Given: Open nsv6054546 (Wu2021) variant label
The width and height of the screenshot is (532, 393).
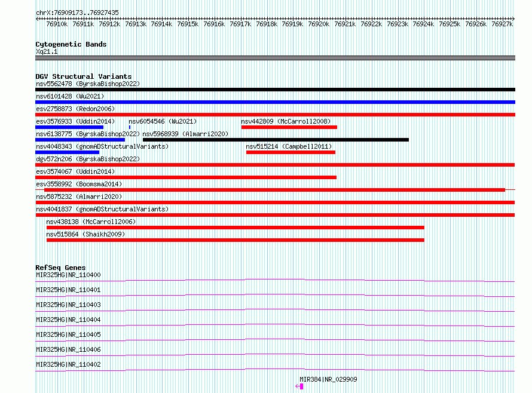Looking at the screenshot, I should pyautogui.click(x=163, y=121).
